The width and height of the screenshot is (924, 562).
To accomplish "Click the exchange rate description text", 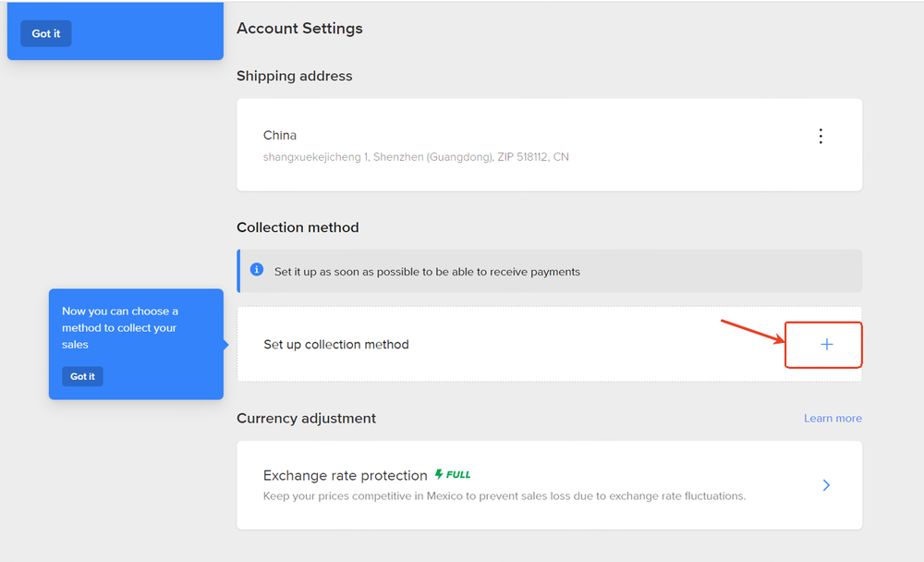I will click(504, 496).
